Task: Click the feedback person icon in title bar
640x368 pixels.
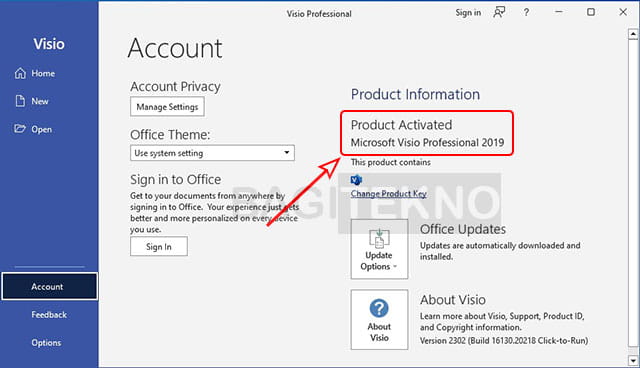Action: pyautogui.click(x=499, y=12)
